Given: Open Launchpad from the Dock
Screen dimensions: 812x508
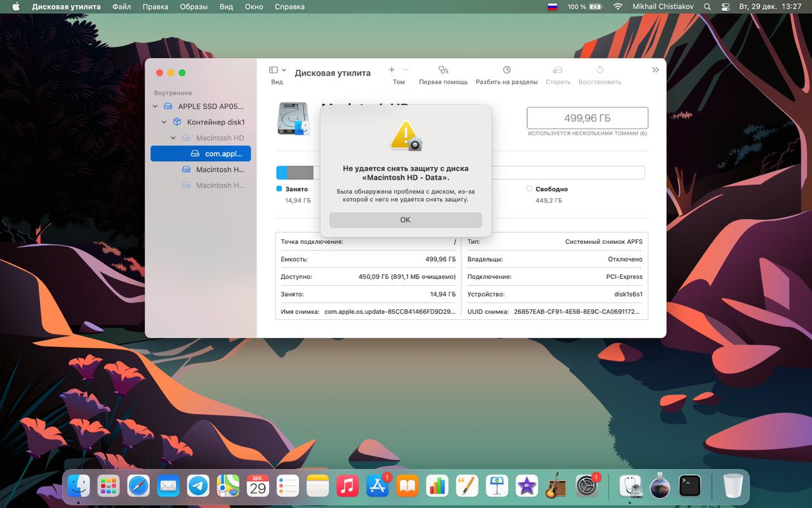Looking at the screenshot, I should 108,487.
